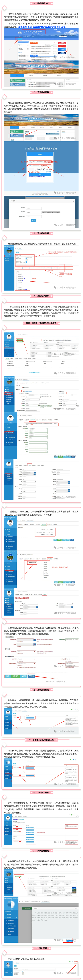Select heading 四、填写报名信息
83x980 pixels.
tap(41, 296)
